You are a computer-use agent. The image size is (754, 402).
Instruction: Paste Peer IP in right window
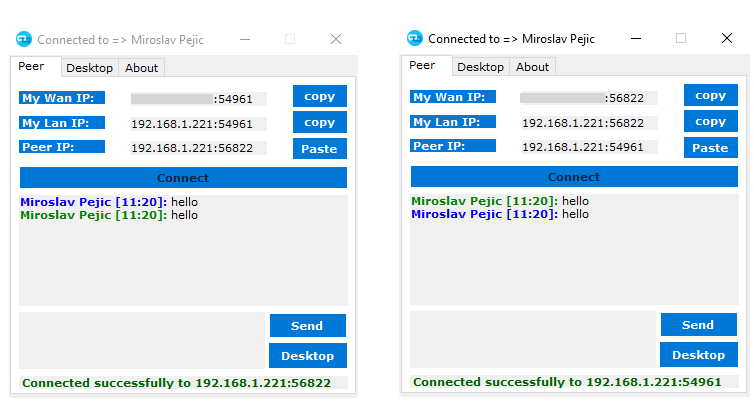[711, 148]
